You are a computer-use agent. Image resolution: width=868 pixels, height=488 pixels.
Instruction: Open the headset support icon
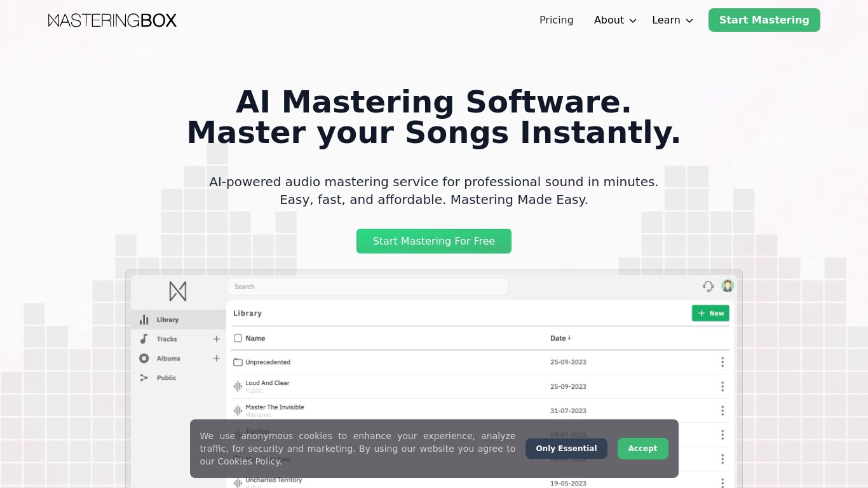[708, 287]
